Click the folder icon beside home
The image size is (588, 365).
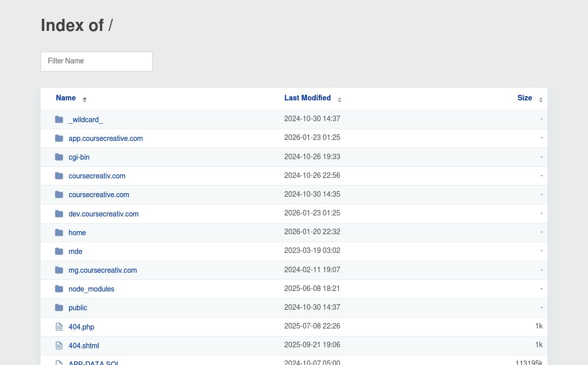pos(59,233)
